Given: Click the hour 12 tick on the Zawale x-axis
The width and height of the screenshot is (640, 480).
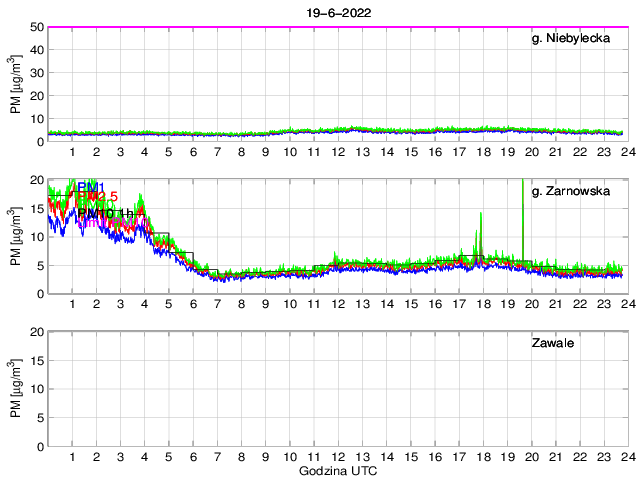Looking at the screenshot, I should pos(337,457).
